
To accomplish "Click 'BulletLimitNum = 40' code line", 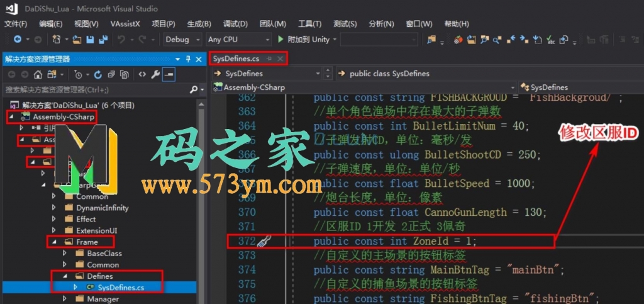I will [422, 126].
